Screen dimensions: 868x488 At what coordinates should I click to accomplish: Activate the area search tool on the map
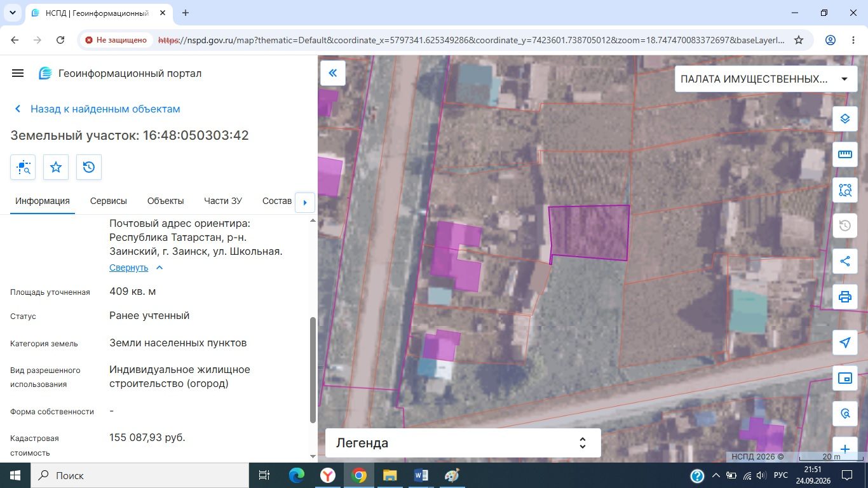point(845,190)
